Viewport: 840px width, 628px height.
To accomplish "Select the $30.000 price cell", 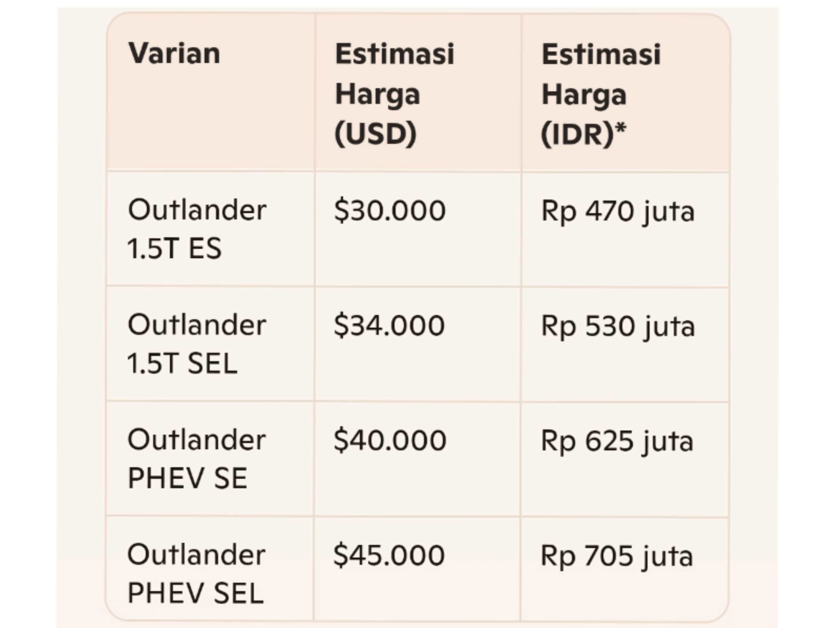I will tap(390, 211).
